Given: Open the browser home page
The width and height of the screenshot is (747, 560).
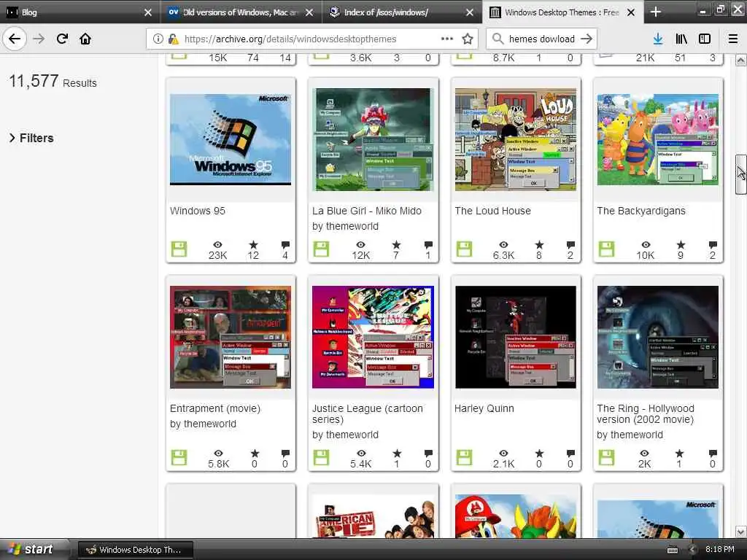Looking at the screenshot, I should pos(85,39).
